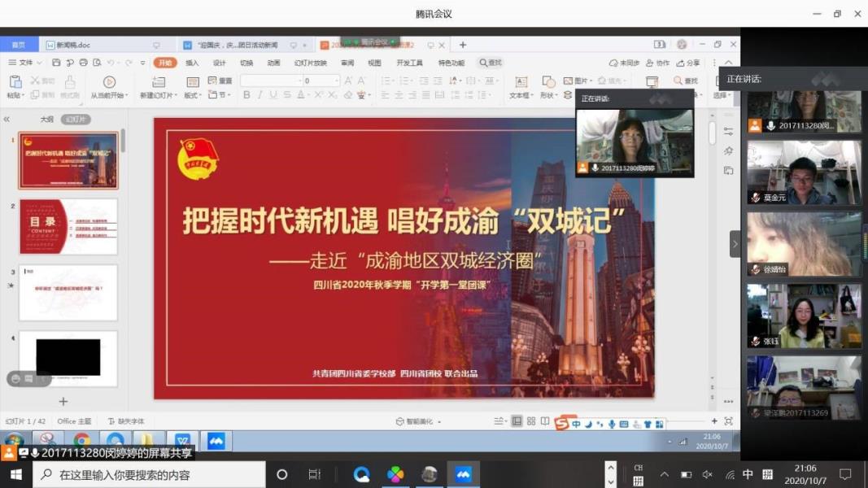The width and height of the screenshot is (868, 488).
Task: Click the Cortana circle icon
Action: click(x=281, y=474)
